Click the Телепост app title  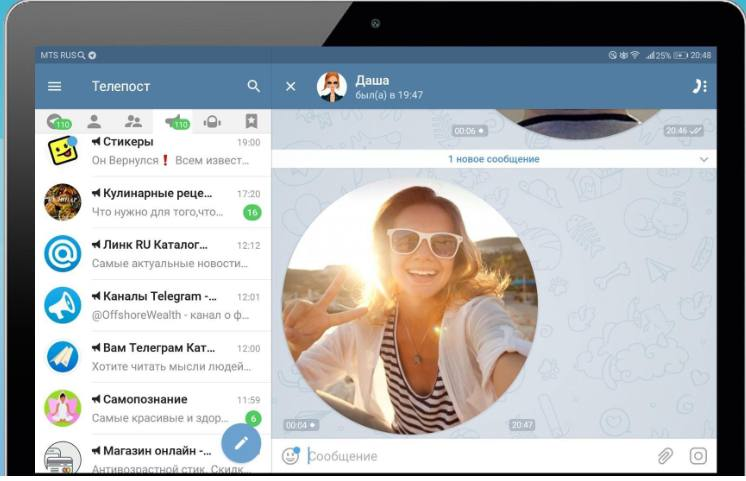point(121,86)
